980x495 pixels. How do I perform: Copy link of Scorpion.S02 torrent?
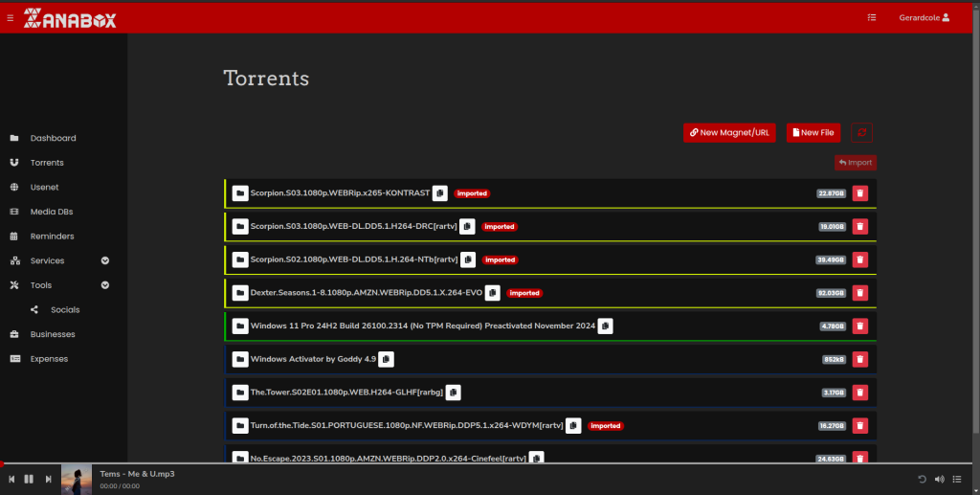468,259
